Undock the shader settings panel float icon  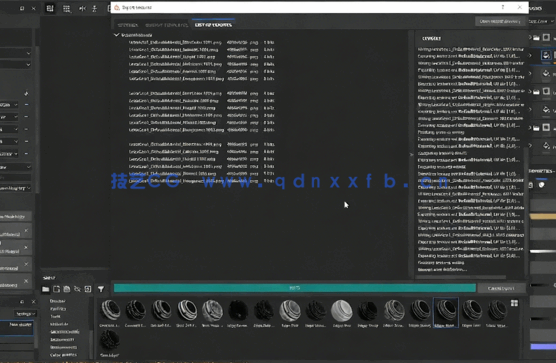tap(22, 302)
